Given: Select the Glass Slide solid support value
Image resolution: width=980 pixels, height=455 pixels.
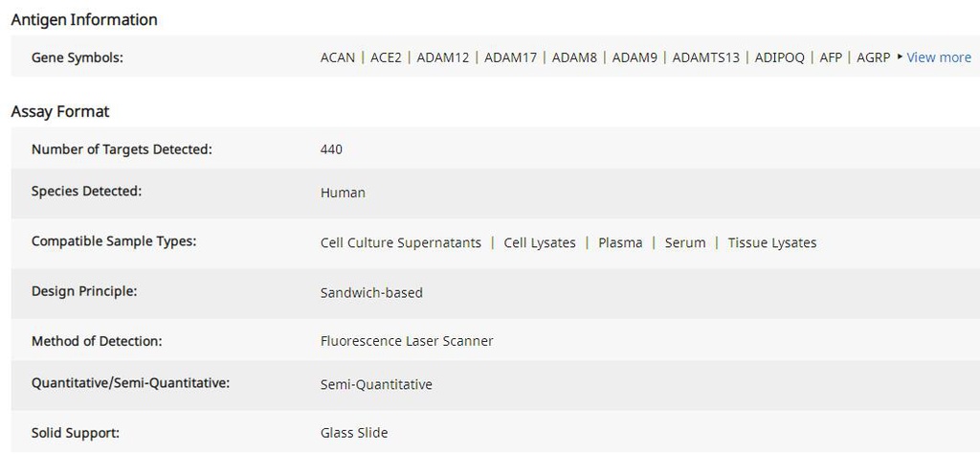Looking at the screenshot, I should point(354,433).
